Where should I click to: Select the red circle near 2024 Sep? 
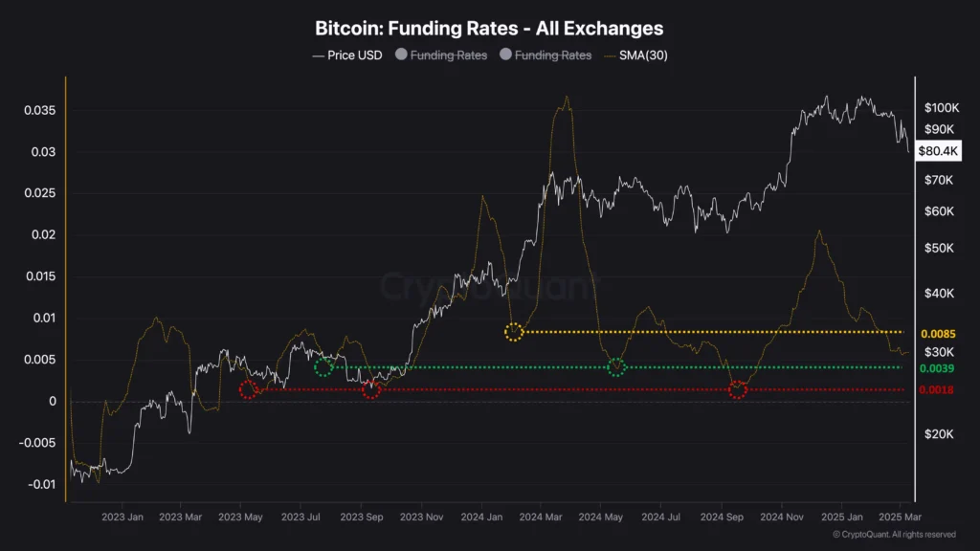pyautogui.click(x=737, y=389)
